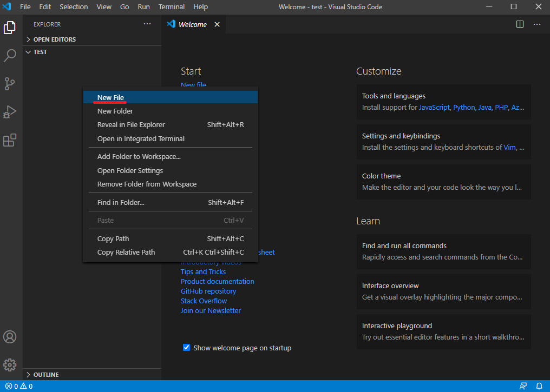The image size is (550, 392).
Task: Click the notifications bell icon
Action: 539,386
